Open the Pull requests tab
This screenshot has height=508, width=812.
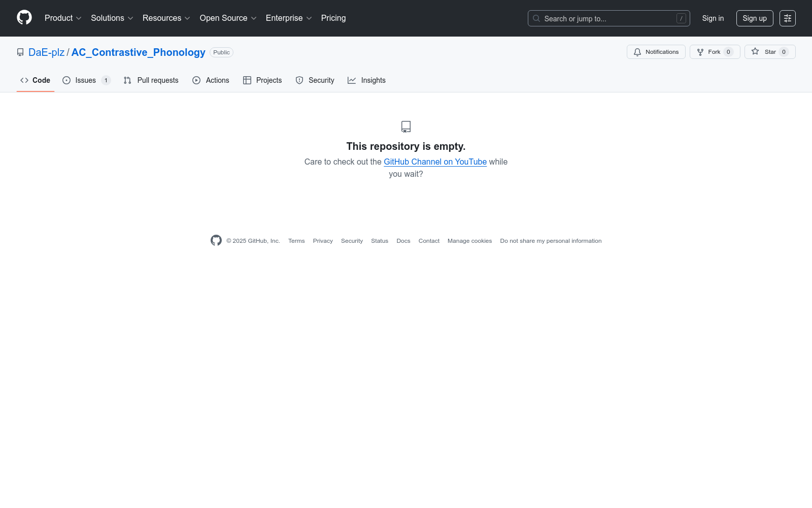[151, 80]
